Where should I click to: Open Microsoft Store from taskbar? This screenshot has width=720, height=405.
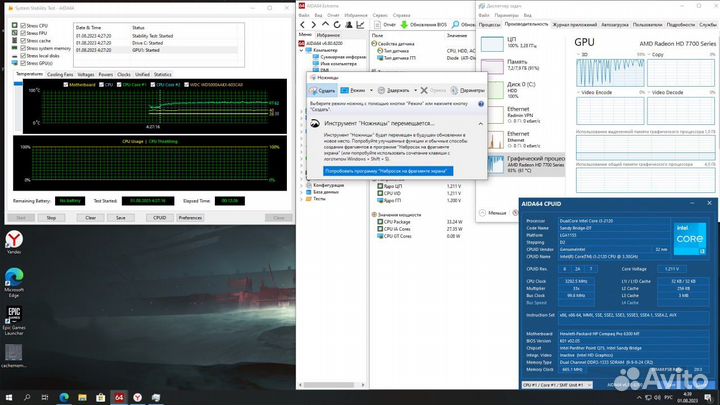pyautogui.click(x=101, y=397)
